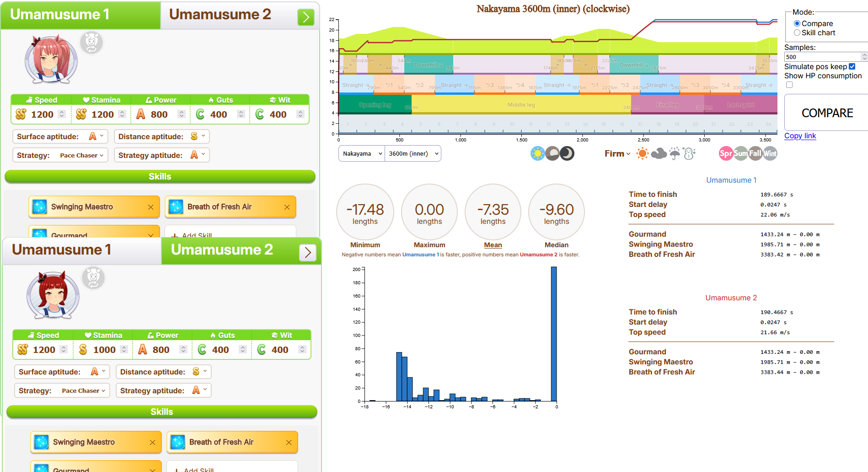This screenshot has width=868, height=472.
Task: Open Strategy aptitude dropdown in Stamina 1000 build
Action: click(x=164, y=391)
